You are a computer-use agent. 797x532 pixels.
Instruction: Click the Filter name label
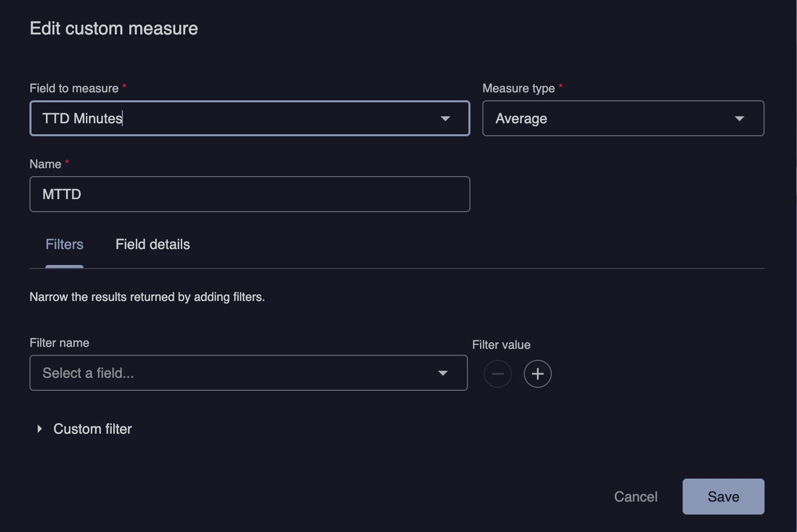[59, 343]
